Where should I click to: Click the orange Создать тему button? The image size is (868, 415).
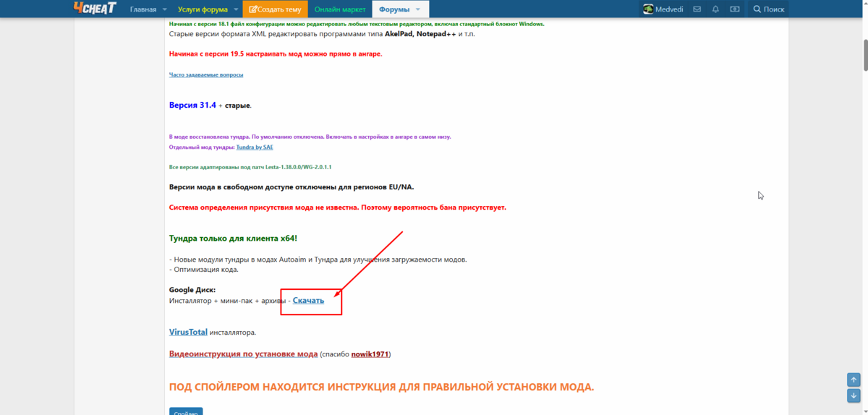(275, 9)
